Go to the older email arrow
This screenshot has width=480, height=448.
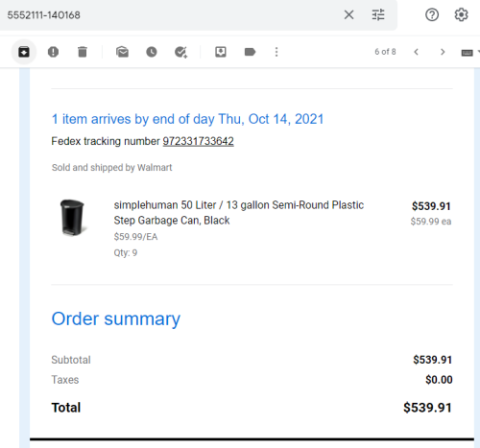pos(443,52)
